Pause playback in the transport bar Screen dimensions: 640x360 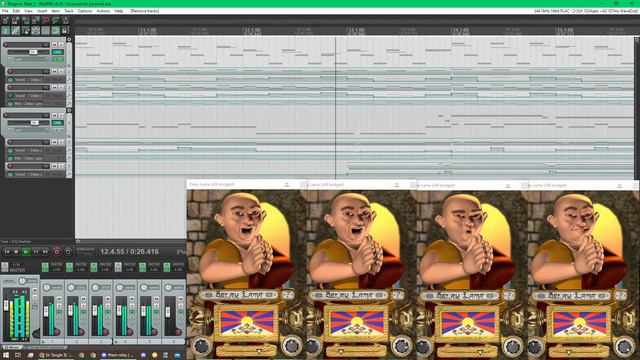pyautogui.click(x=36, y=252)
